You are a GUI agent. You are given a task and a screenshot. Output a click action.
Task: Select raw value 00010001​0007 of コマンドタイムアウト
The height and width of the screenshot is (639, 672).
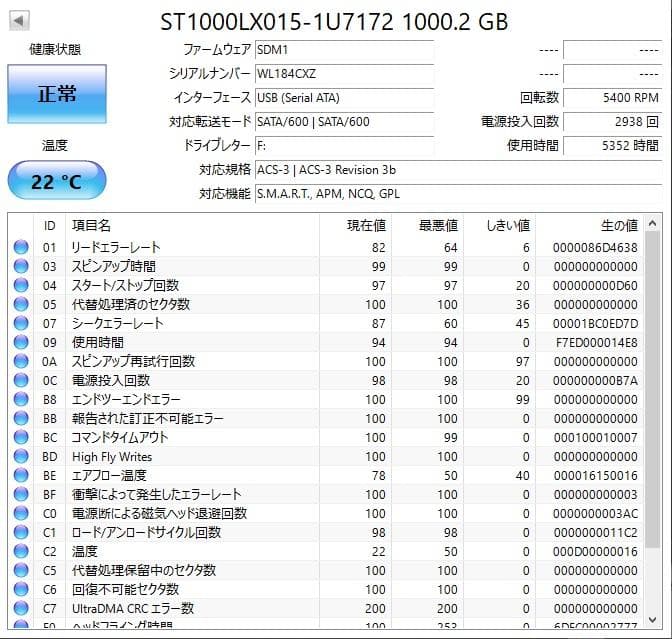(x=595, y=438)
